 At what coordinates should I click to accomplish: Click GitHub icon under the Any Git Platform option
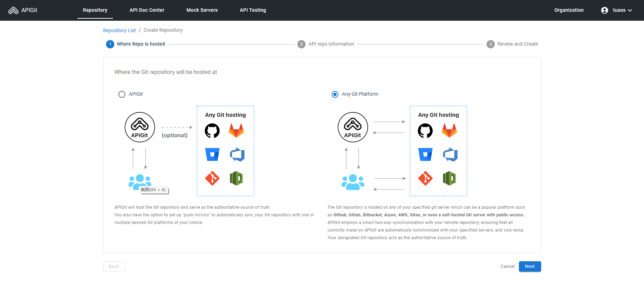point(425,131)
